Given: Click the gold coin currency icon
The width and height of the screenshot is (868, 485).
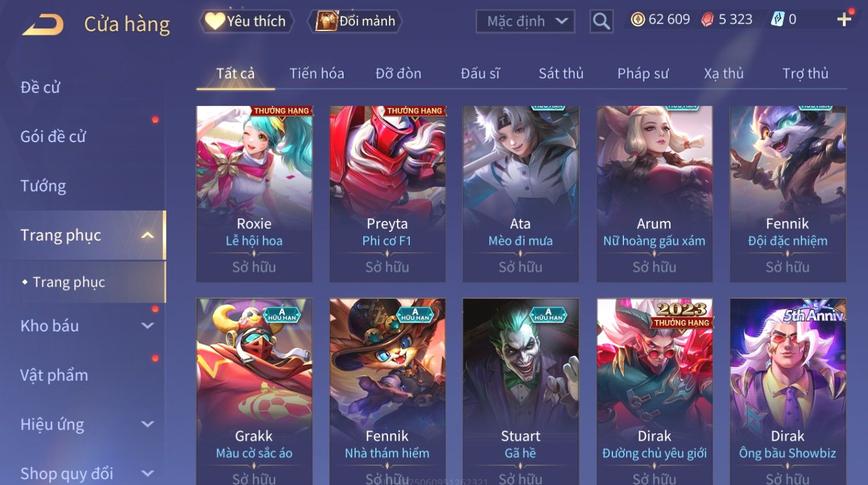Looking at the screenshot, I should (637, 20).
